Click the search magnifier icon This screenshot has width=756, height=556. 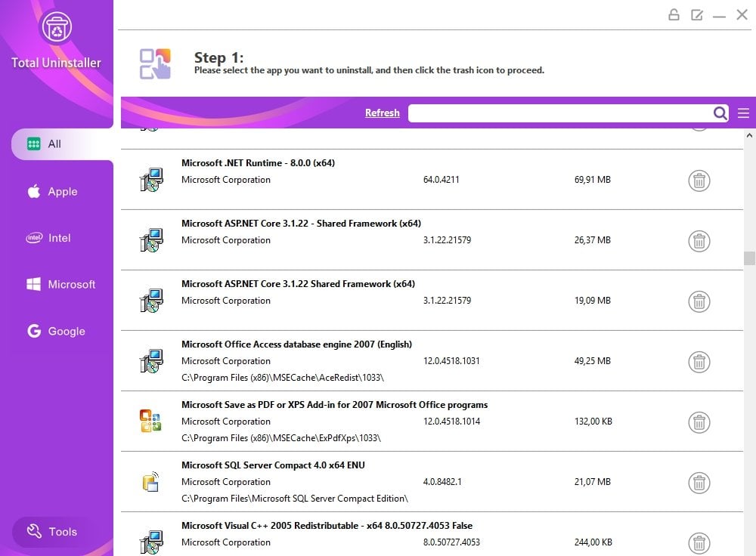point(720,113)
